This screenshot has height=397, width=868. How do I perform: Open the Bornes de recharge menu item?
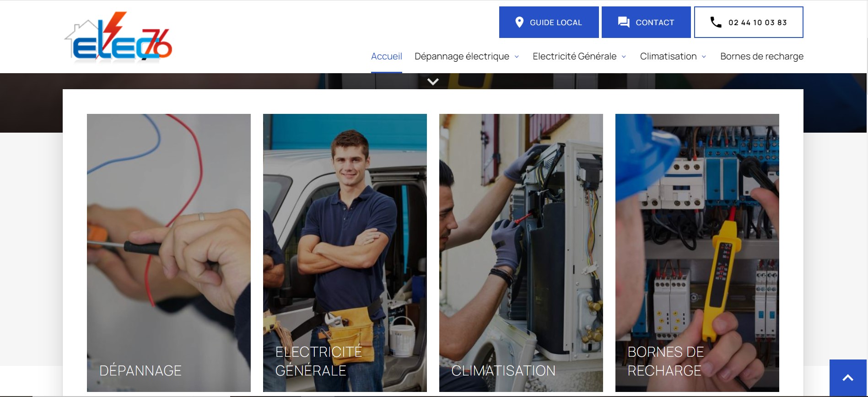pos(761,56)
